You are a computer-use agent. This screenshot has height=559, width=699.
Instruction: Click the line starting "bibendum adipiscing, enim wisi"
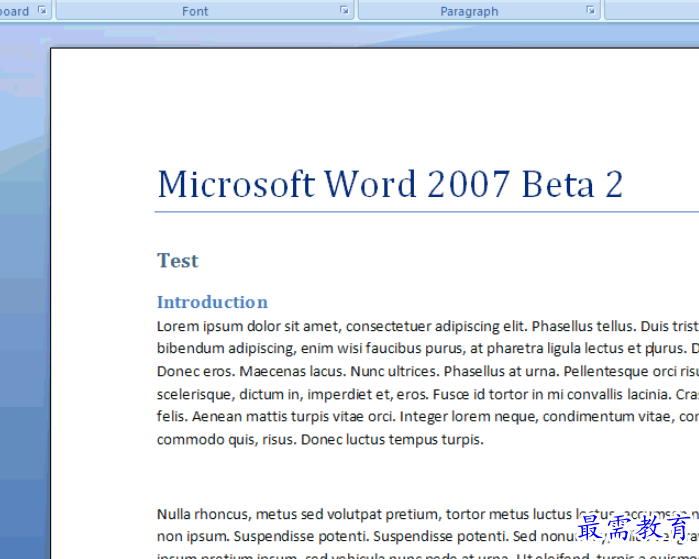pos(428,349)
